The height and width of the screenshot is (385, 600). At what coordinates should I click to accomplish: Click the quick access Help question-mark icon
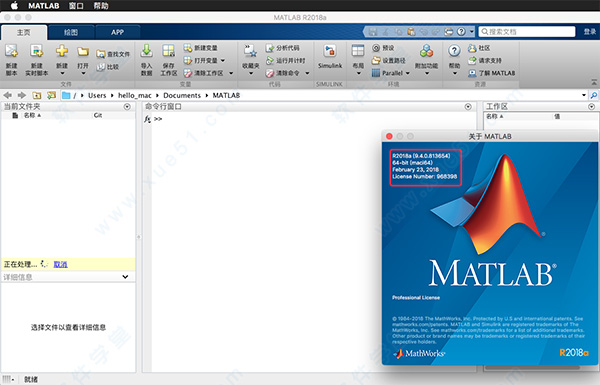click(x=461, y=32)
